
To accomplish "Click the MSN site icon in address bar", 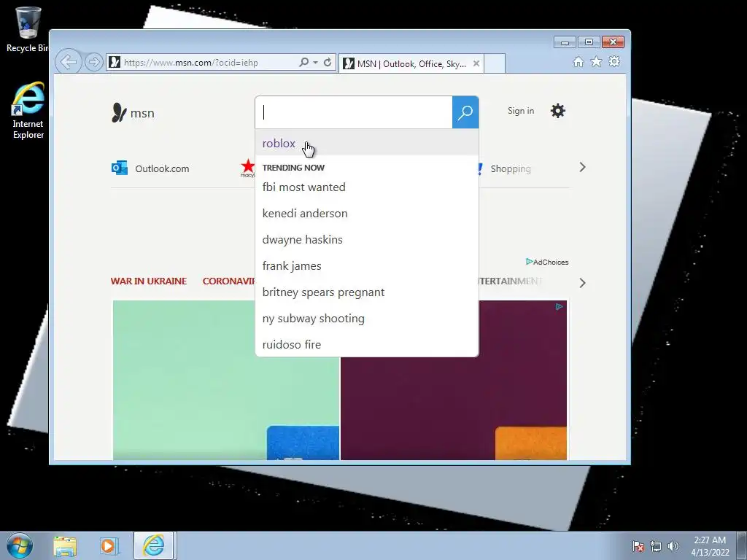I will pos(115,63).
